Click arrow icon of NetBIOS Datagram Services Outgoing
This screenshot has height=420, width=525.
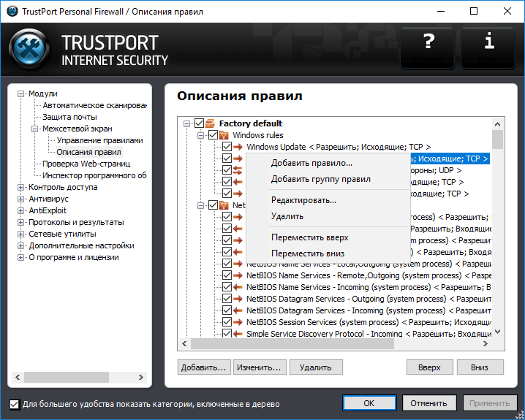[x=238, y=299]
